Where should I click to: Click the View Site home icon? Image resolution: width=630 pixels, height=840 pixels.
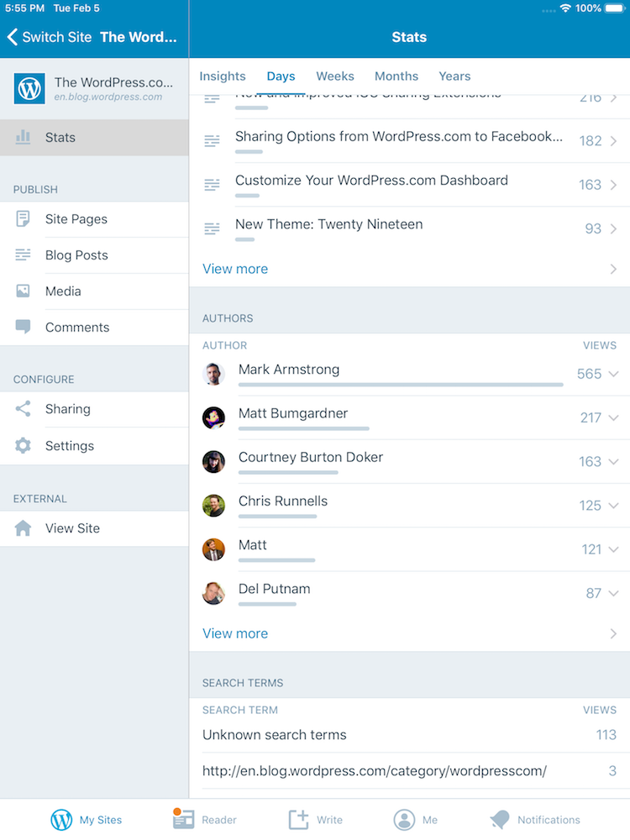coord(23,528)
